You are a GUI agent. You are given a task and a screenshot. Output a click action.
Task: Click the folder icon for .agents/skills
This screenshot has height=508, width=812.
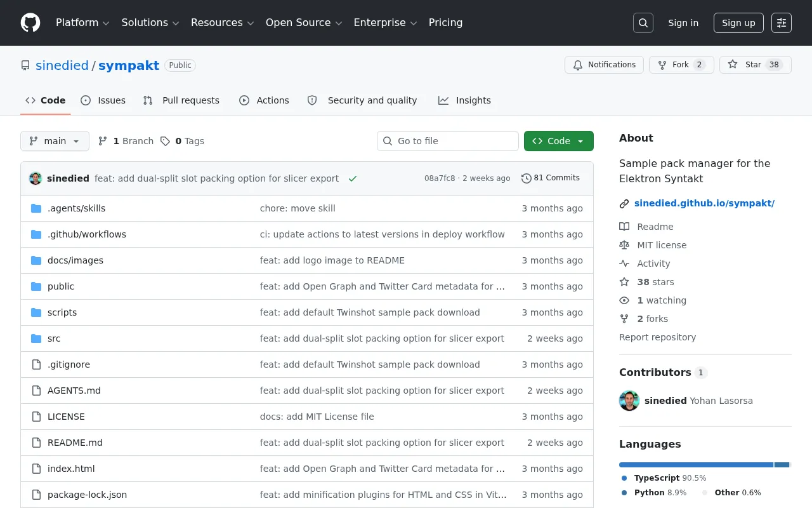36,208
